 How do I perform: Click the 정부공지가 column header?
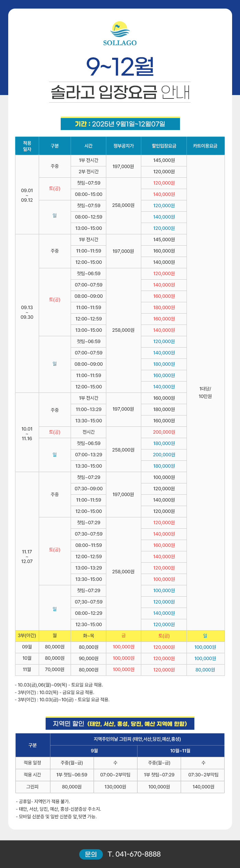(123, 146)
